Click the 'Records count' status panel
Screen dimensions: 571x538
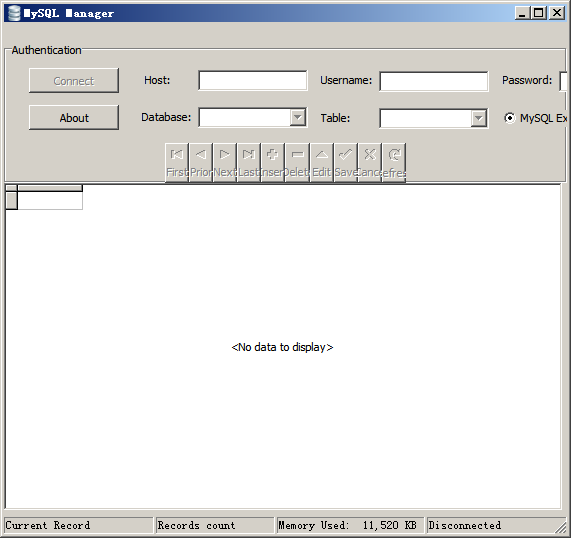click(x=215, y=525)
